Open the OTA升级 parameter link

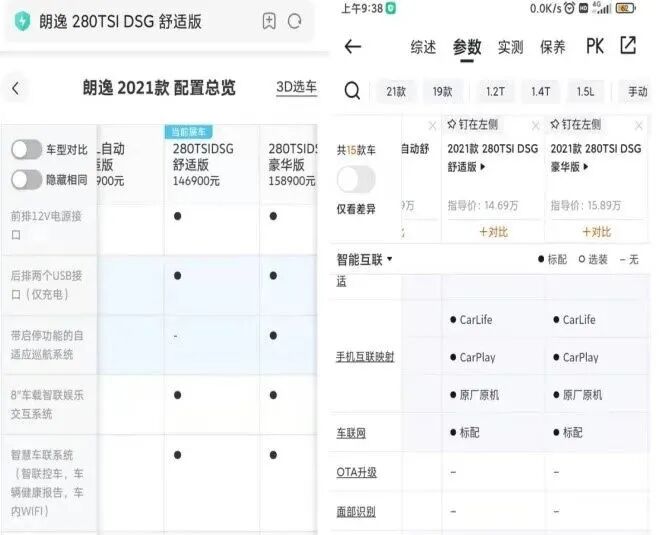coord(356,472)
